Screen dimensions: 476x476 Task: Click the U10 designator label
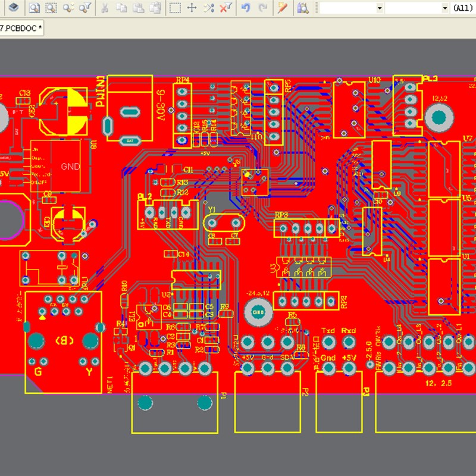(374, 80)
